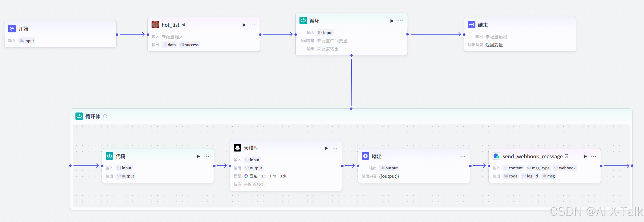Select the 代码 code node icon
The image size is (644, 222).
click(x=109, y=156)
